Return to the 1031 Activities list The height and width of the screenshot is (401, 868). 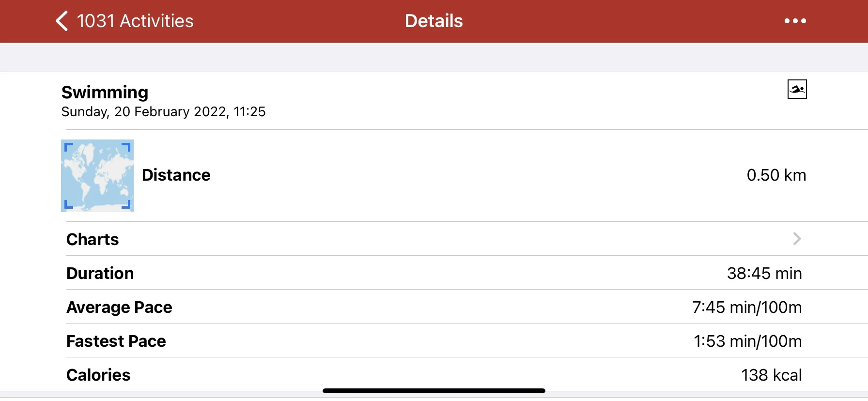[x=135, y=21]
